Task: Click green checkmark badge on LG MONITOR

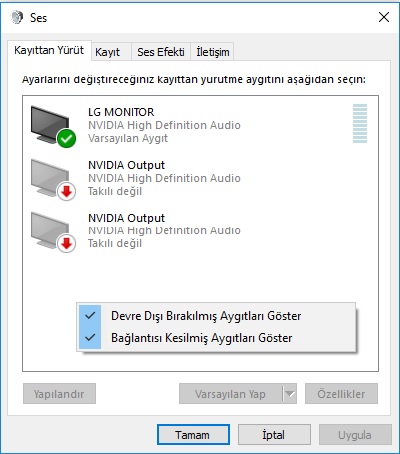Action: coord(66,138)
